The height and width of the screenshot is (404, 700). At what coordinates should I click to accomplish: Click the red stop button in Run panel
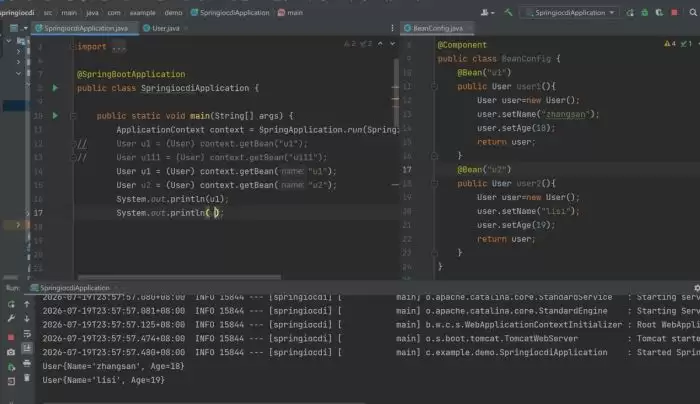click(x=11, y=337)
